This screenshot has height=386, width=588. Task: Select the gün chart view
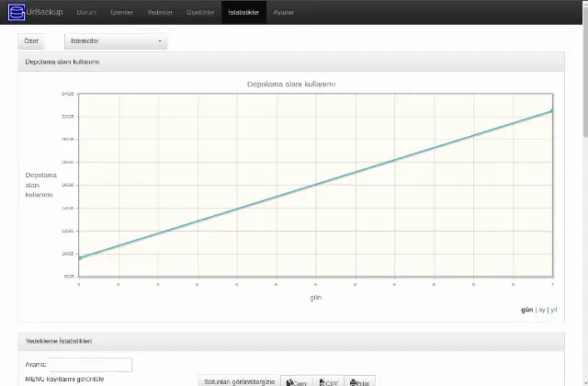(x=526, y=310)
